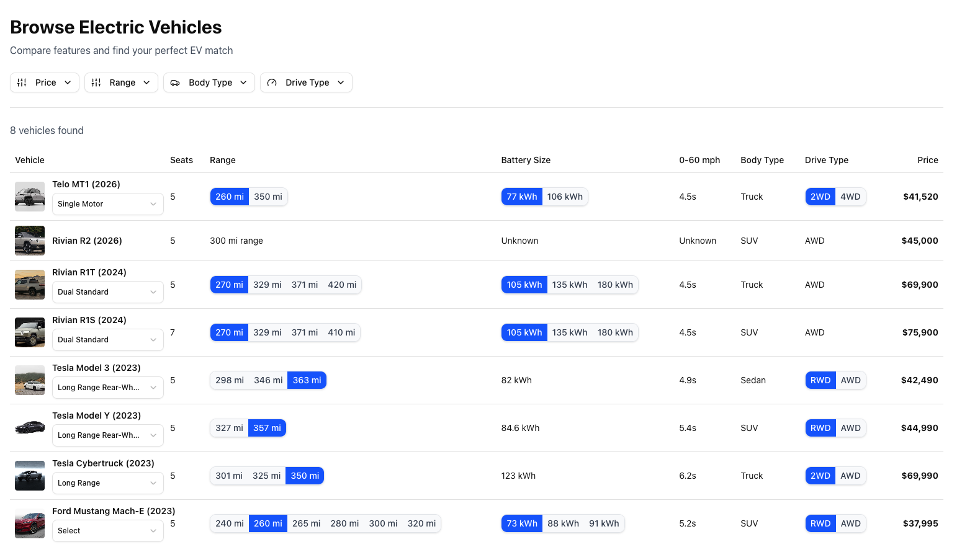Image resolution: width=962 pixels, height=560 pixels.
Task: Click the Rivian R1S vehicle thumbnail
Action: (30, 332)
